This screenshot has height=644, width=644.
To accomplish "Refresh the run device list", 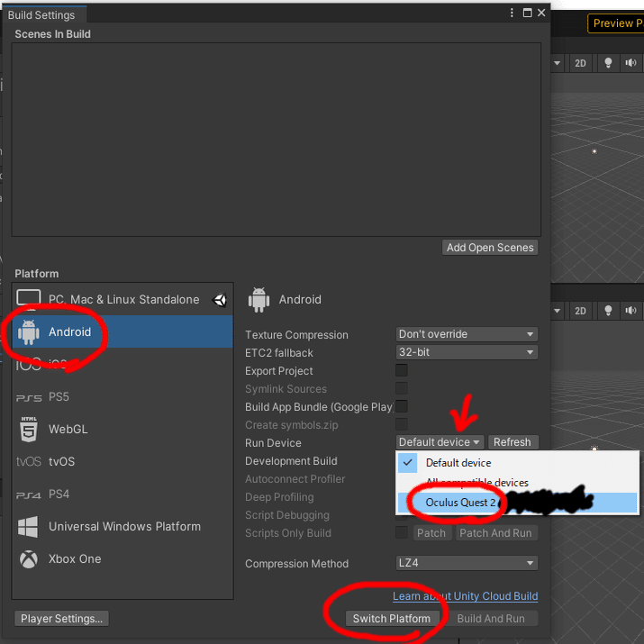I will tap(512, 442).
